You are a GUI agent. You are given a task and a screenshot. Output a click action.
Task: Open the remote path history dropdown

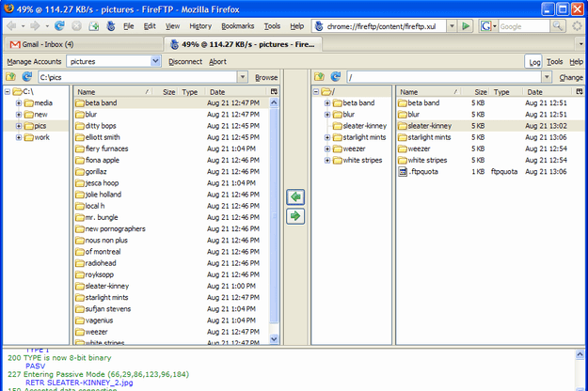547,77
